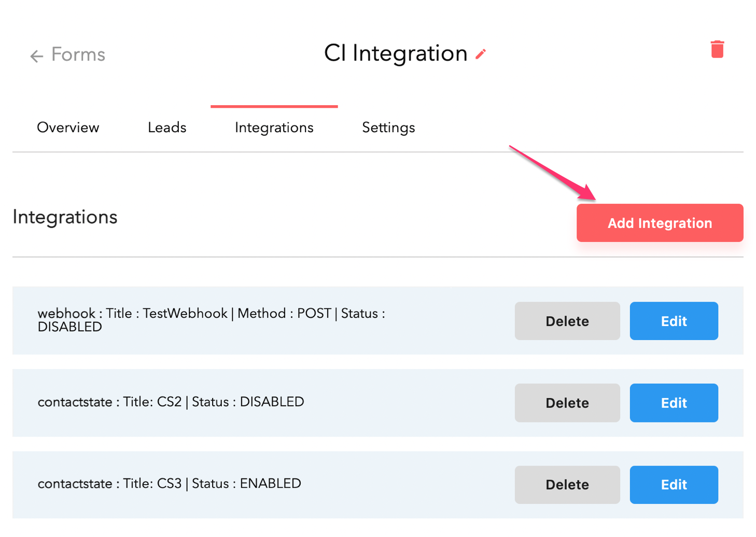Delete the CS3 contactstate integration

pyautogui.click(x=567, y=485)
